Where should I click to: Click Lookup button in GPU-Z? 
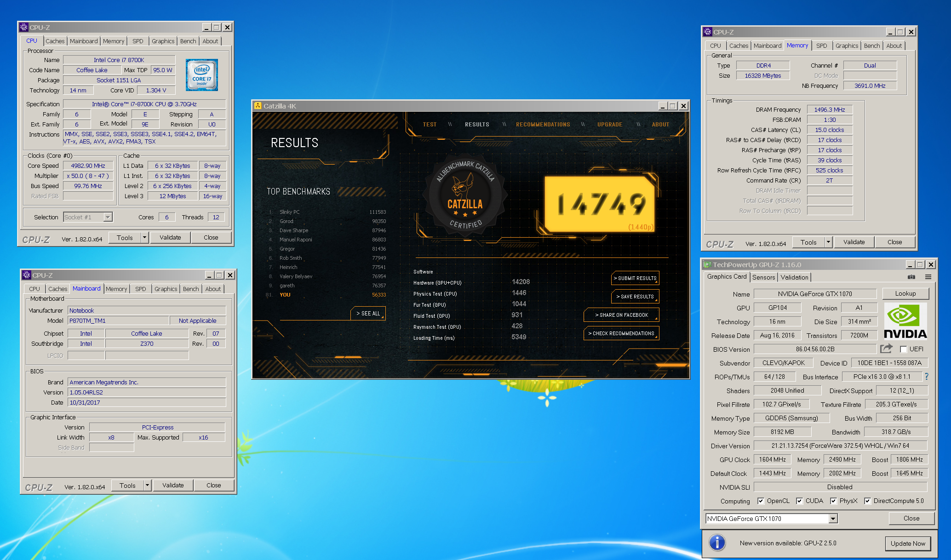pyautogui.click(x=905, y=293)
